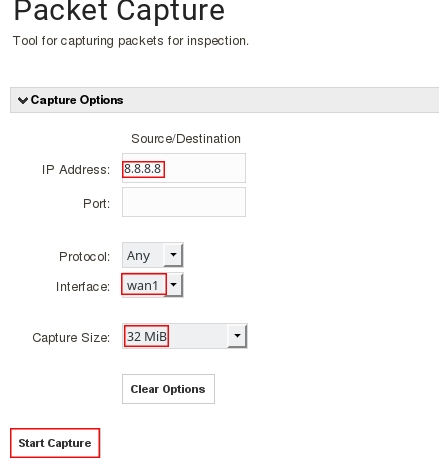
Task: Click the Capture Size label text
Action: pos(71,338)
